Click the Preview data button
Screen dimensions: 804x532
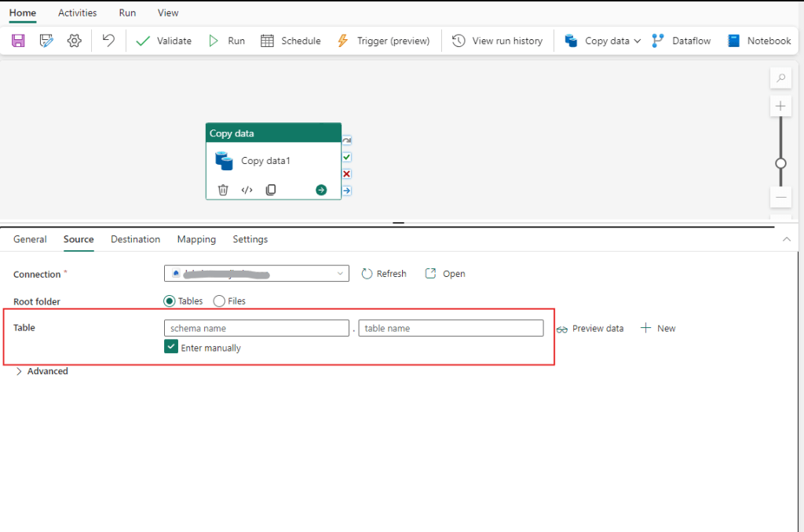click(x=590, y=329)
